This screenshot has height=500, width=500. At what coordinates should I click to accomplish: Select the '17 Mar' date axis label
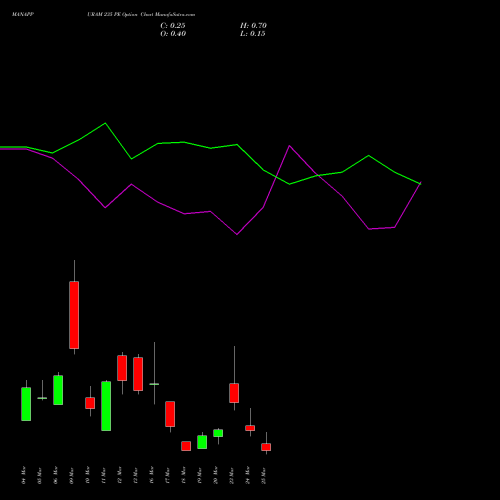click(x=168, y=475)
